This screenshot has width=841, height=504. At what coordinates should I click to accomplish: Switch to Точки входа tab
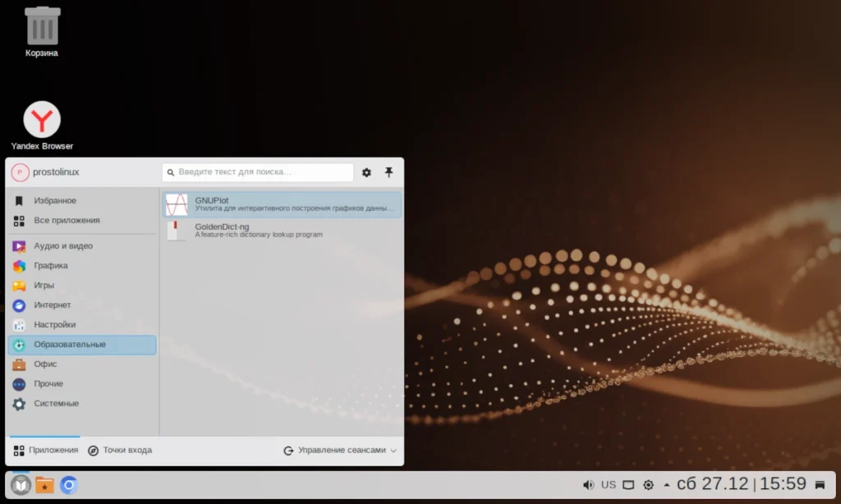(120, 451)
